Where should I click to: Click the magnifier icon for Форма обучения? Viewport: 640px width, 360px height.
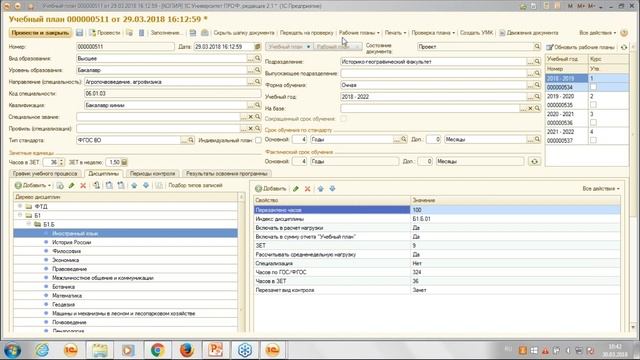coord(537,85)
